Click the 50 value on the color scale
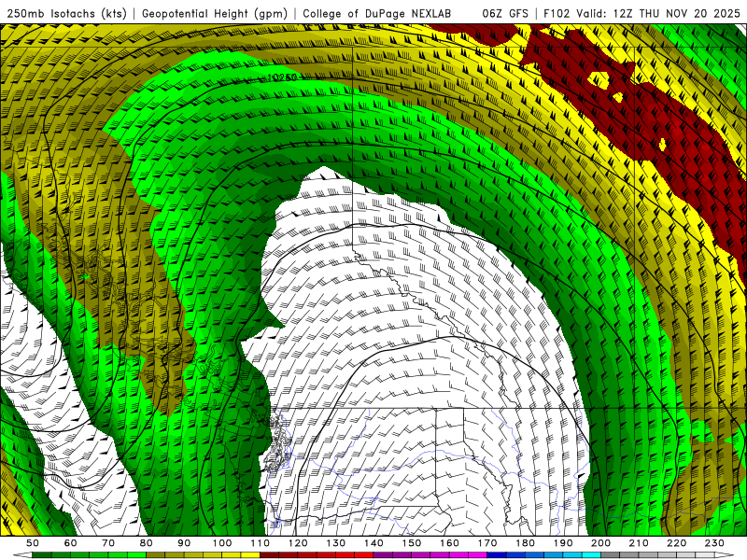 [x=33, y=543]
